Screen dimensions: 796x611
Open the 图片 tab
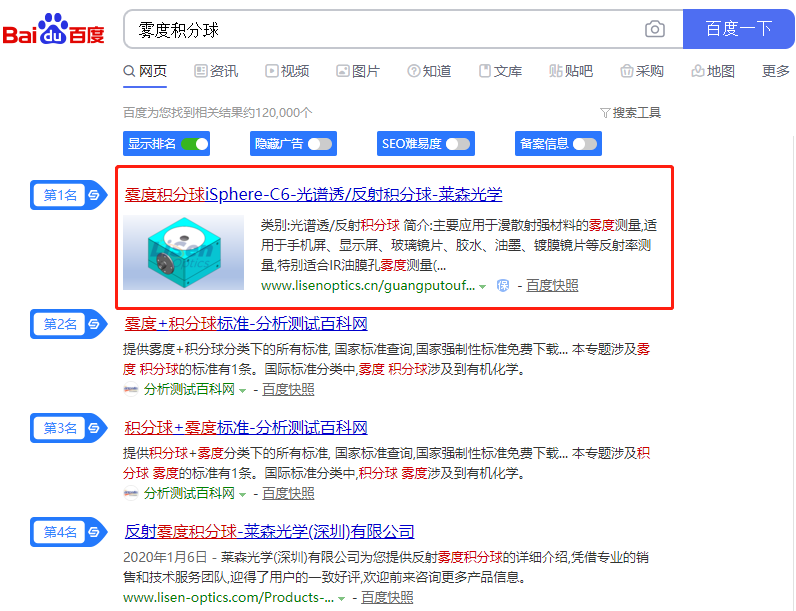coord(358,71)
